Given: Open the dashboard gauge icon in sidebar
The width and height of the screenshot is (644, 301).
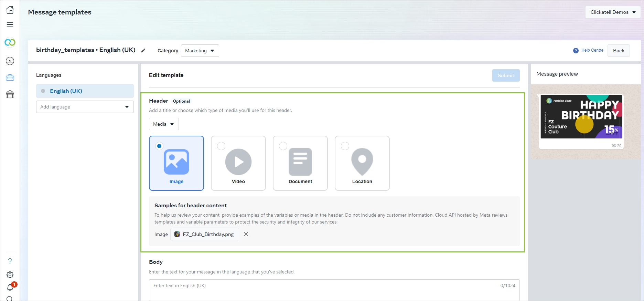Looking at the screenshot, I should click(10, 61).
